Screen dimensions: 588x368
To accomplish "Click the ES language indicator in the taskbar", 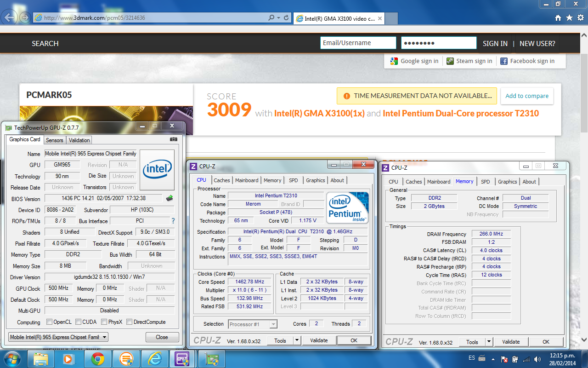I will 472,358.
